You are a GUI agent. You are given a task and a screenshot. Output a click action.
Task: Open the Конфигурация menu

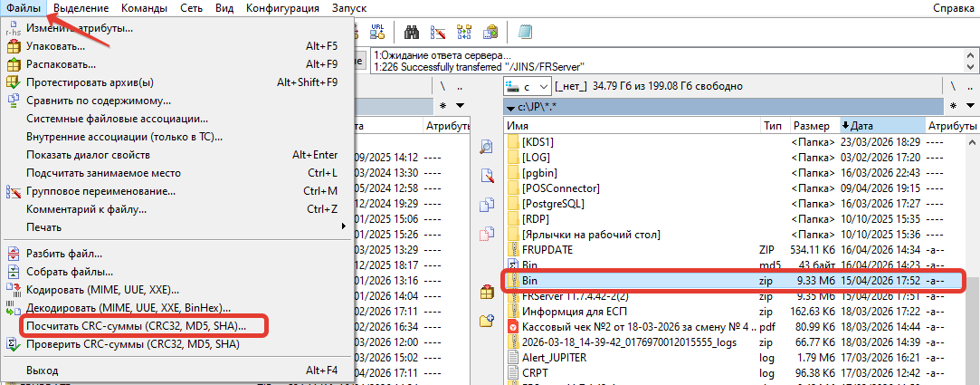pos(282,8)
